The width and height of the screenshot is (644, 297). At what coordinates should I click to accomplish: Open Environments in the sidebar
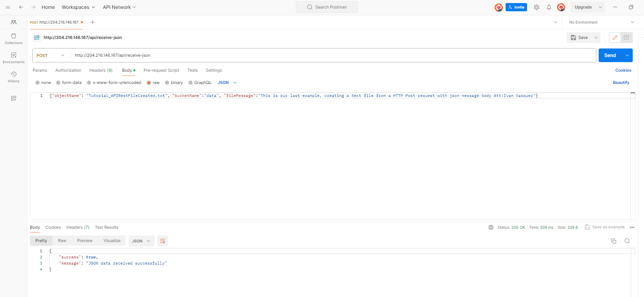[x=14, y=58]
